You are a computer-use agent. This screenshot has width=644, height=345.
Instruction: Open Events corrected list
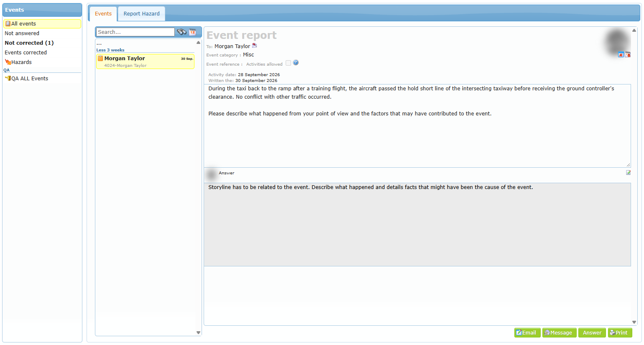(42, 53)
